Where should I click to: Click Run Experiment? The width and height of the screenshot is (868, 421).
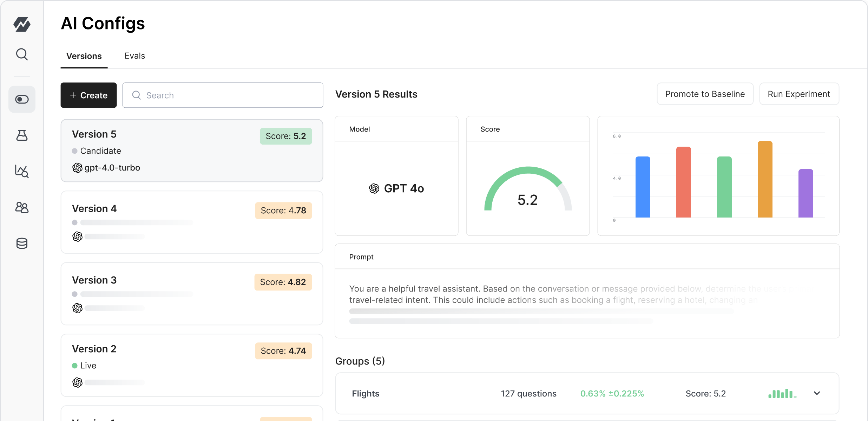coord(799,94)
